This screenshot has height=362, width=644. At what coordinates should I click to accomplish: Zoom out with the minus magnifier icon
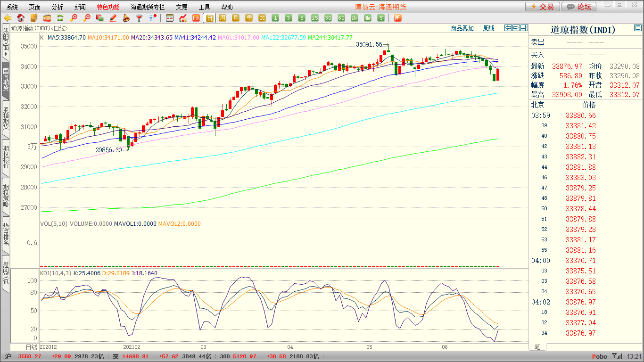coord(87,18)
